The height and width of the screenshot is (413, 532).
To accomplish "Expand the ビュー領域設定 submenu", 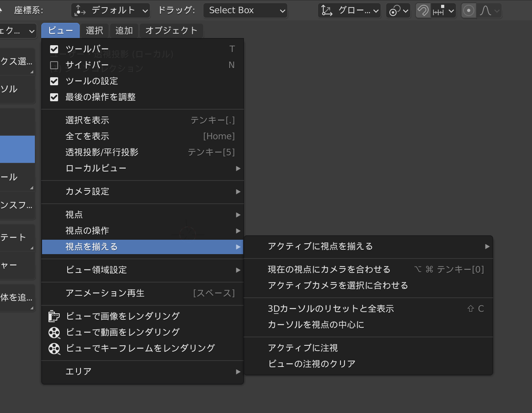I will click(143, 270).
